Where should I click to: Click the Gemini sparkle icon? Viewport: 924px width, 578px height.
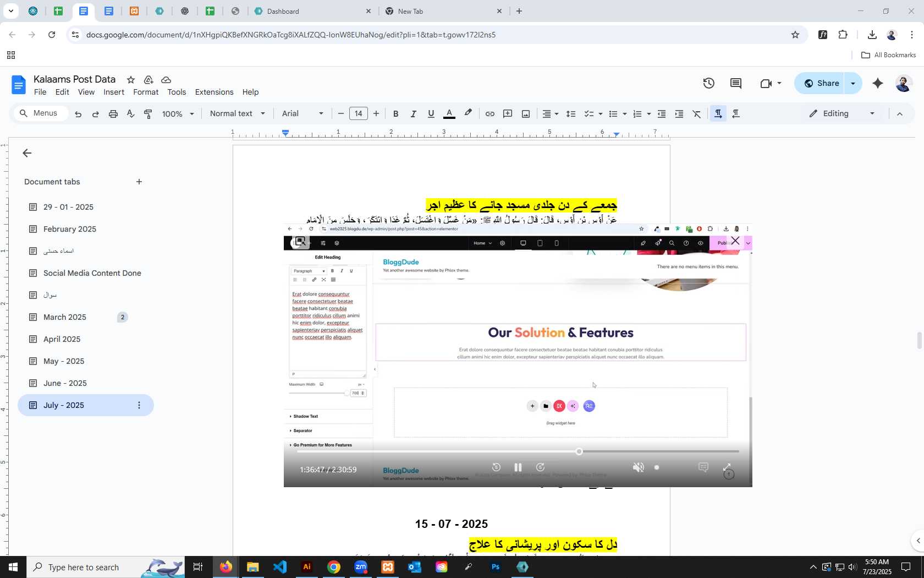click(878, 83)
